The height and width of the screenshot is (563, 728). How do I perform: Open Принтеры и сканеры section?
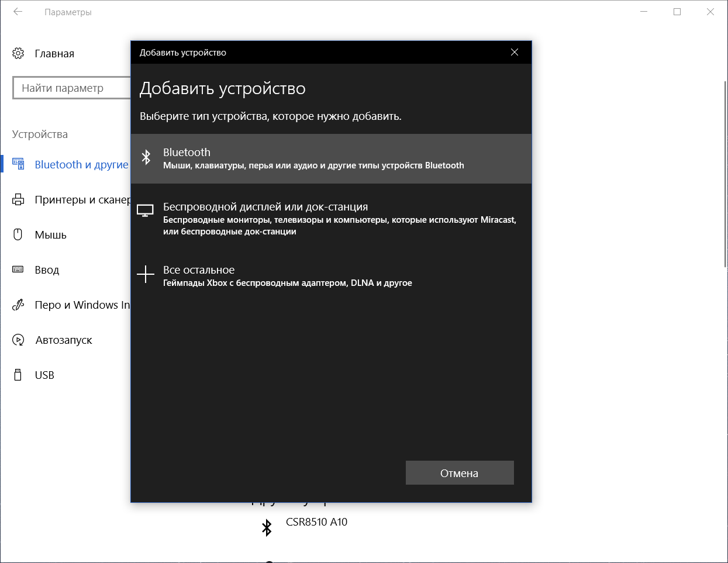(x=82, y=199)
